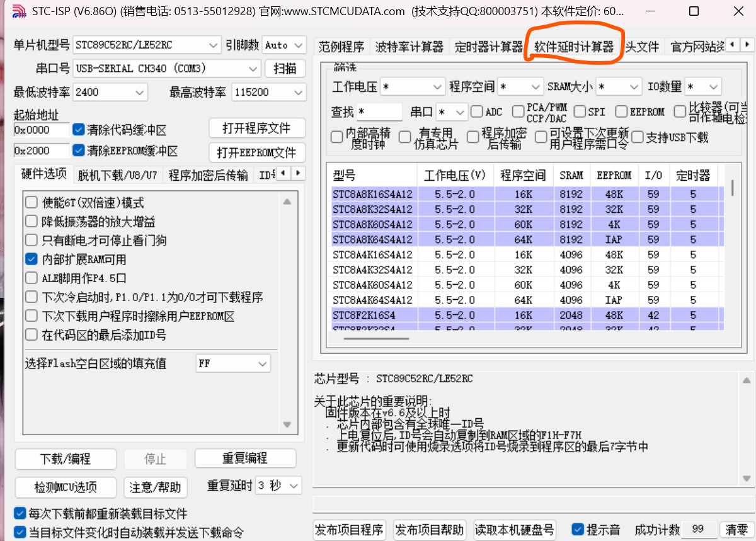Select 硬件选项 tab
The width and height of the screenshot is (756, 541).
44,174
